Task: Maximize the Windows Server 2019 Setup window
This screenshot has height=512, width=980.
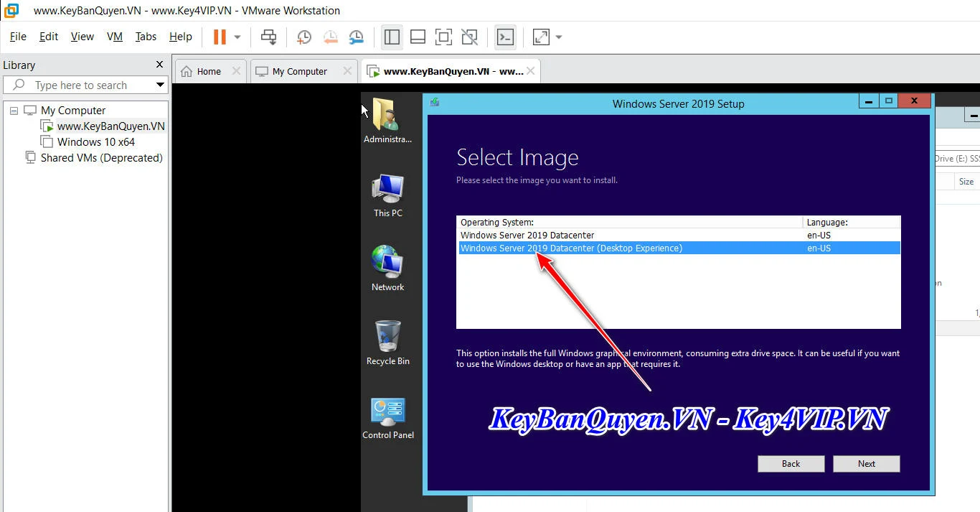Action: click(888, 101)
